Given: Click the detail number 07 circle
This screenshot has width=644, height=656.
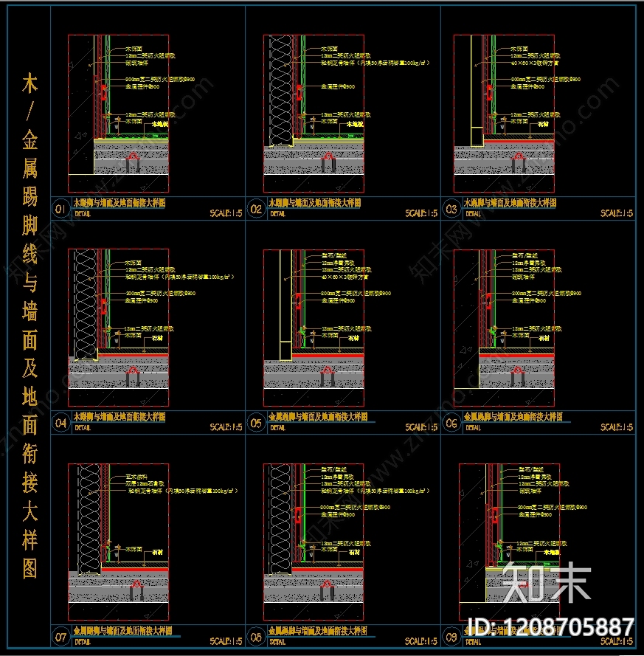Looking at the screenshot, I should pos(60,637).
